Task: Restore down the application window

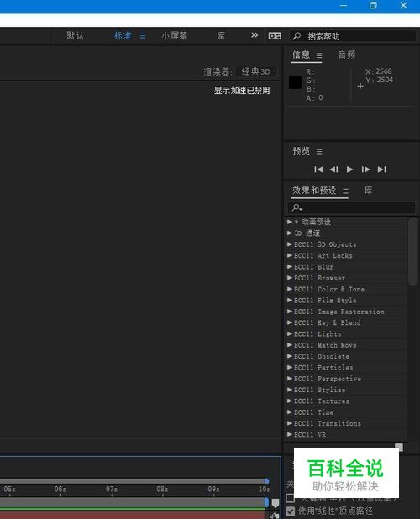Action: pos(373,5)
